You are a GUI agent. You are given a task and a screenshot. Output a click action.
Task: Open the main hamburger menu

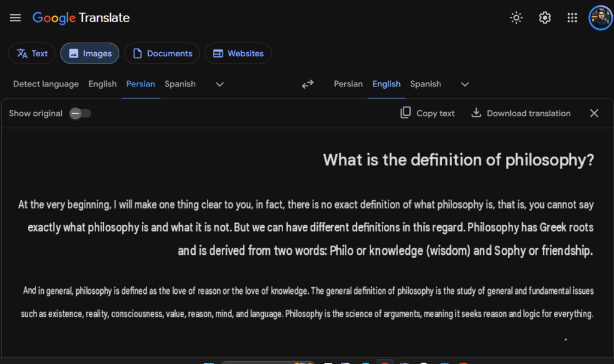(x=15, y=17)
